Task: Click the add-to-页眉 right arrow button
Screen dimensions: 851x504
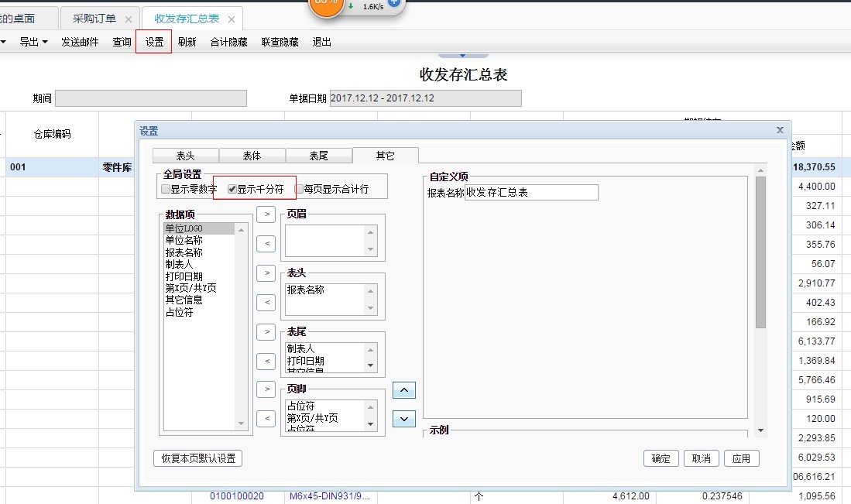Action: pyautogui.click(x=266, y=214)
